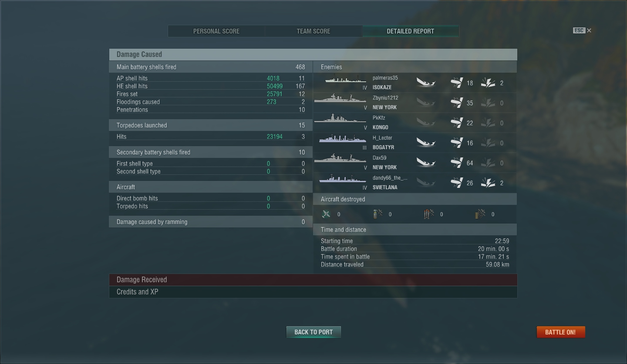Click the shell hits icon for Dax59's New York
The height and width of the screenshot is (364, 627).
[456, 163]
